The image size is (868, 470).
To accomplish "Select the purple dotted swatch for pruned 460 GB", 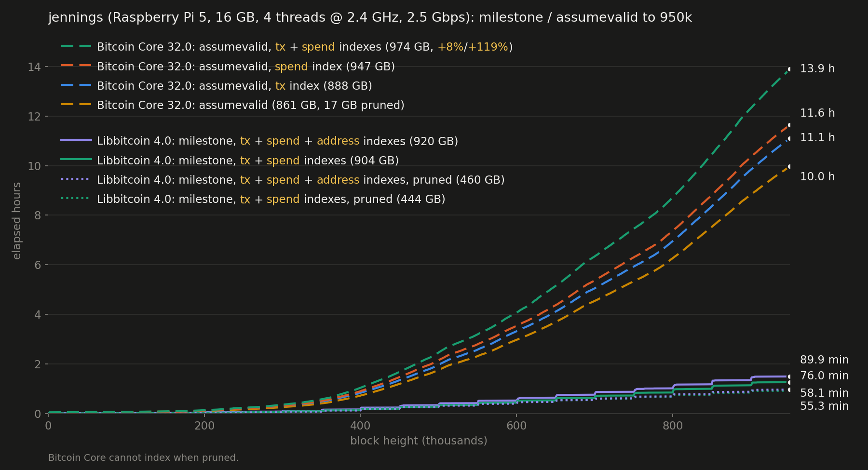I will tap(76, 179).
